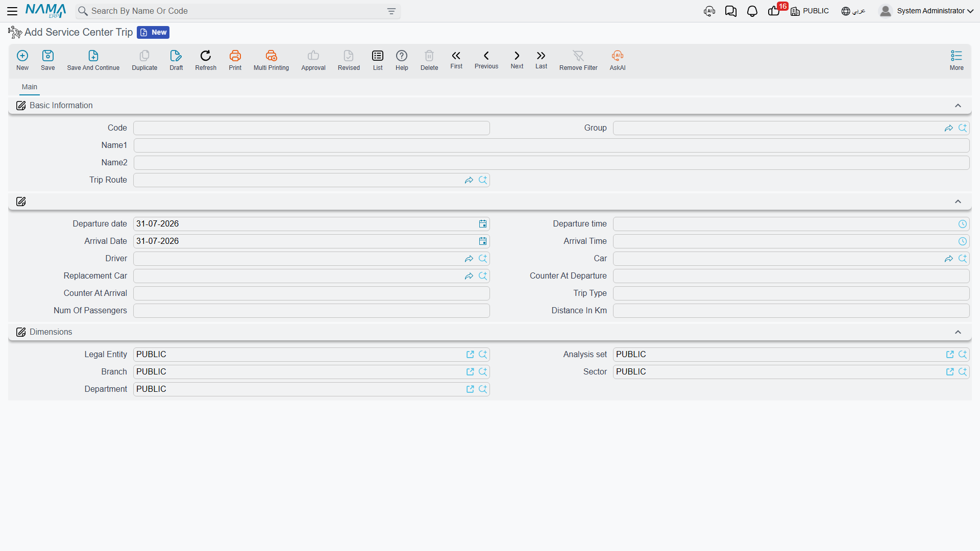The height and width of the screenshot is (551, 980).
Task: Collapse the Basic Information section
Action: 958,106
